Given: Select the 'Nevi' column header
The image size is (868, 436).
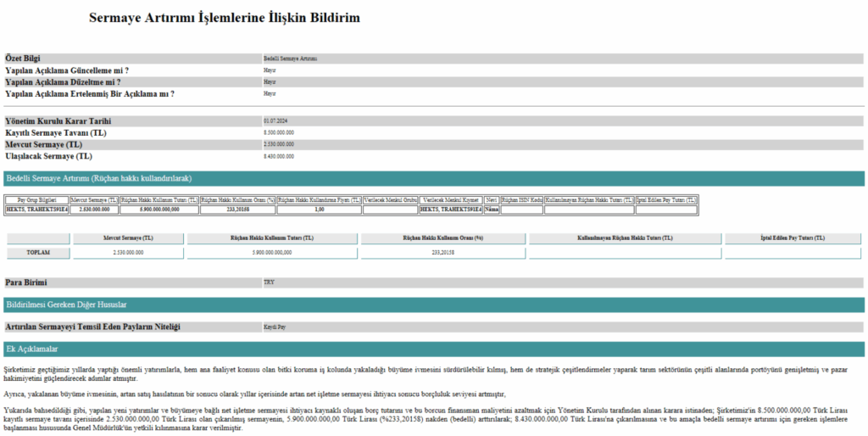Looking at the screenshot, I should 491,200.
